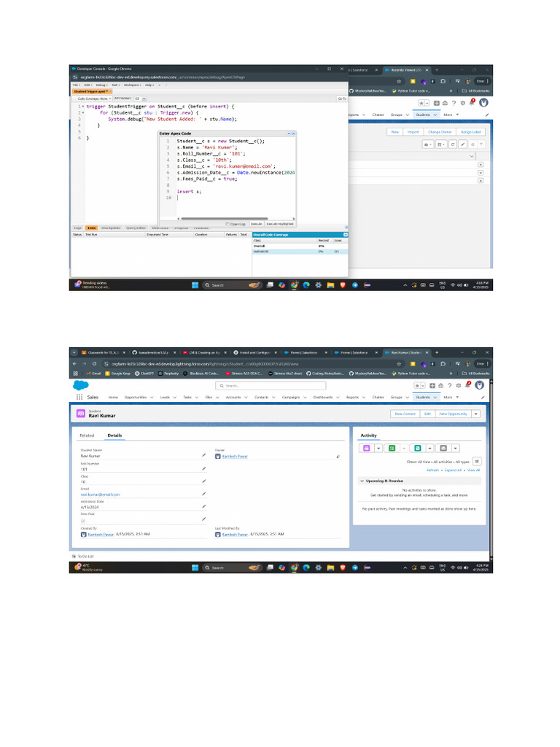Collapse the Upcoming & Overdue section
This screenshot has height=747, width=560.
(362, 481)
